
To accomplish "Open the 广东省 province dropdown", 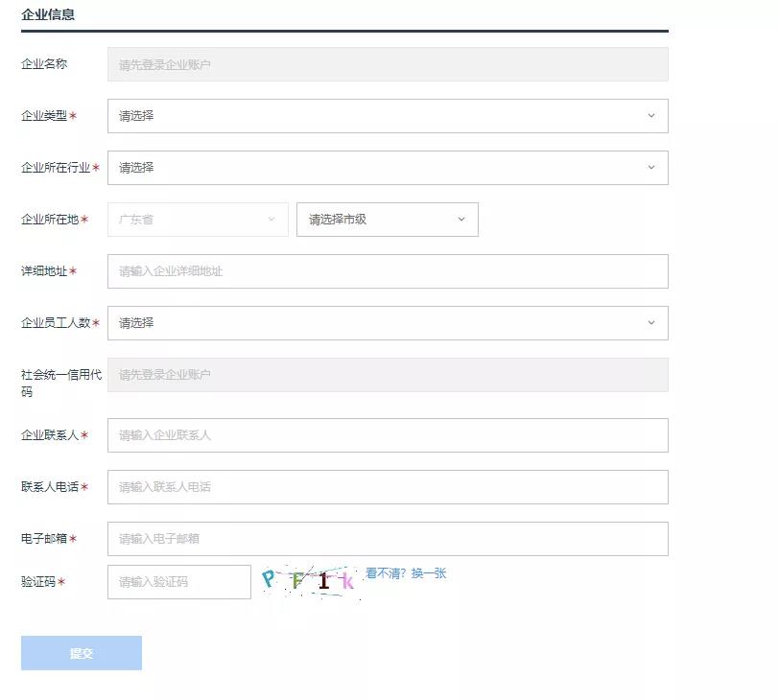I will 198,219.
